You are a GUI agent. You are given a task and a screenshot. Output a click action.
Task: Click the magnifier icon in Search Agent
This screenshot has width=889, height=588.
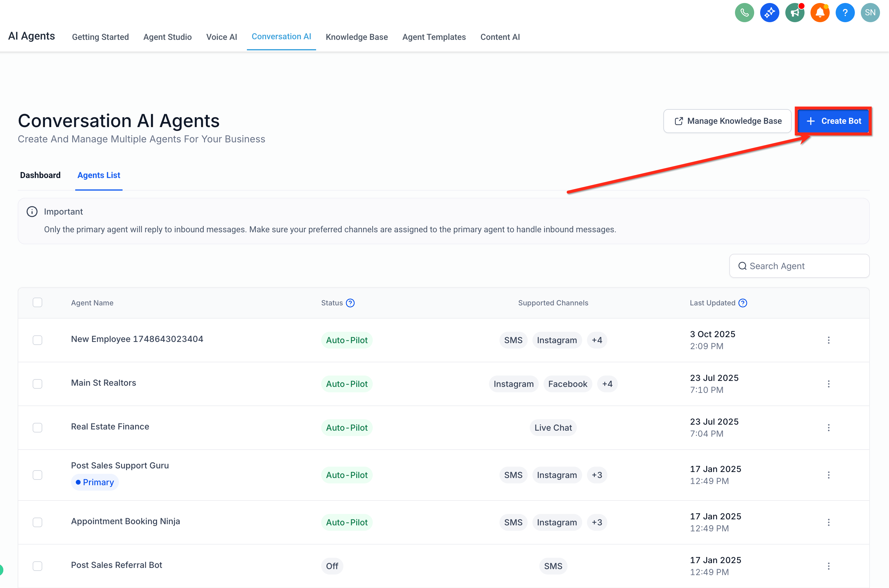coord(742,266)
